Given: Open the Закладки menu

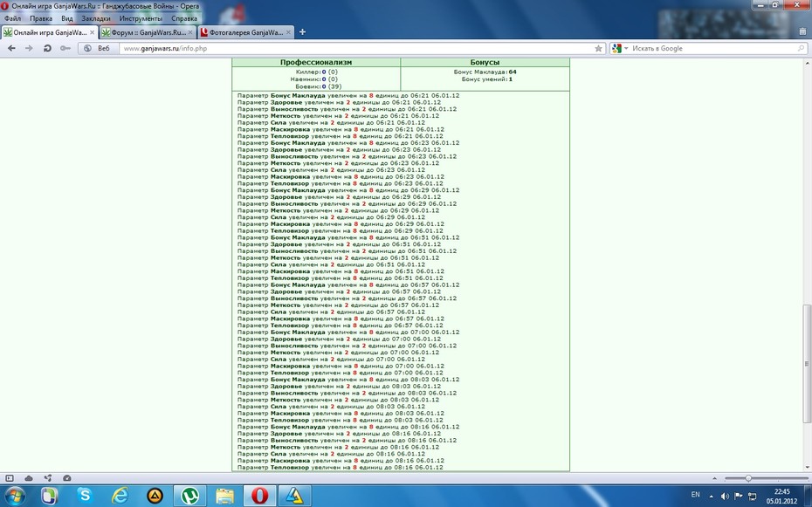Looking at the screenshot, I should pyautogui.click(x=96, y=18).
